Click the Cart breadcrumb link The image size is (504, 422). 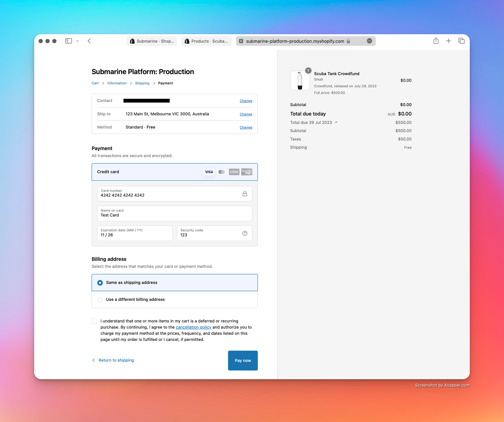95,83
